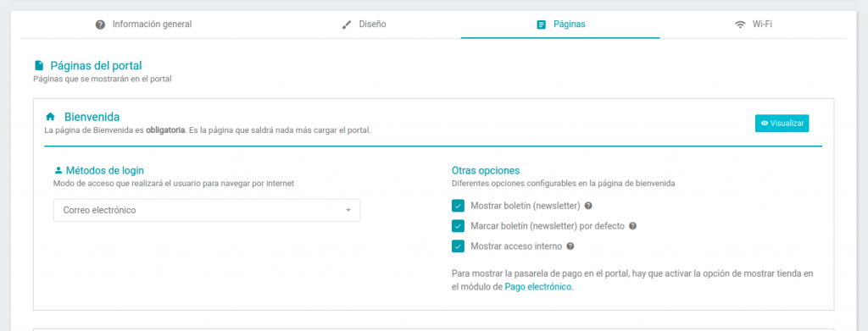Disable the Mostrar acceso interno checkbox
This screenshot has height=331, width=868.
coord(458,245)
